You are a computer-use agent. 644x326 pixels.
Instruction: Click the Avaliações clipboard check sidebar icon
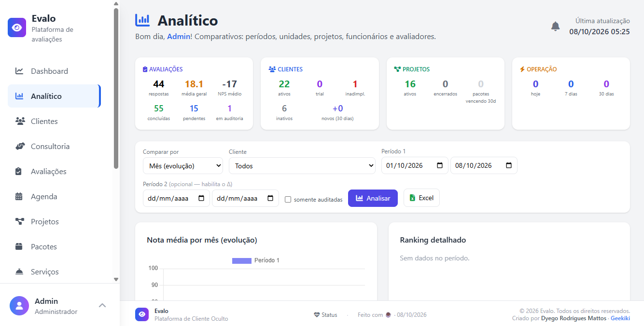click(x=19, y=171)
